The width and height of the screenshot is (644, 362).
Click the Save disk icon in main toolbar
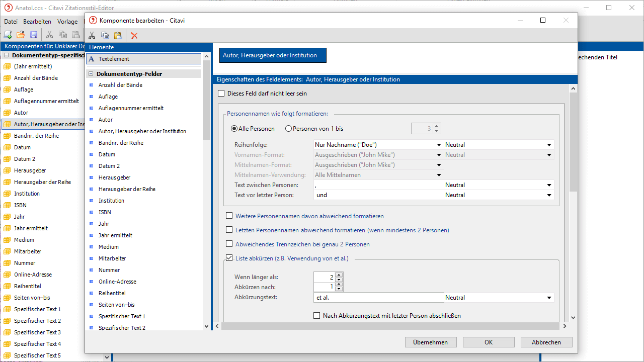34,35
